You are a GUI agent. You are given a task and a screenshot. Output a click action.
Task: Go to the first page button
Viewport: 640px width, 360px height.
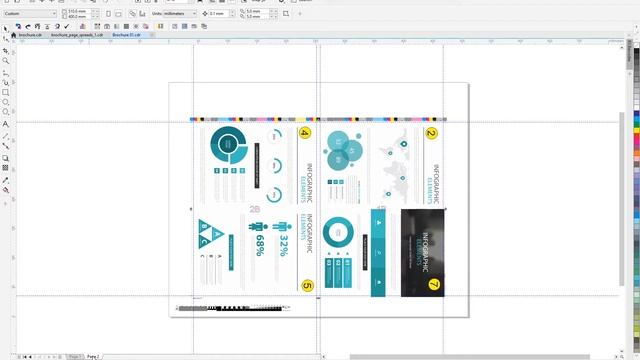[24, 357]
